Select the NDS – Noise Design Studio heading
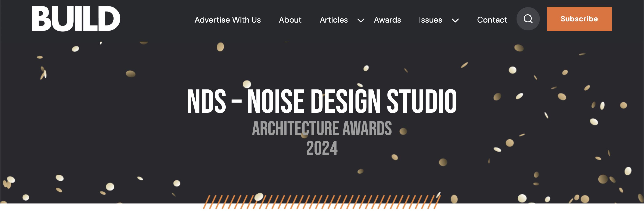This screenshot has height=216, width=644. tap(322, 101)
